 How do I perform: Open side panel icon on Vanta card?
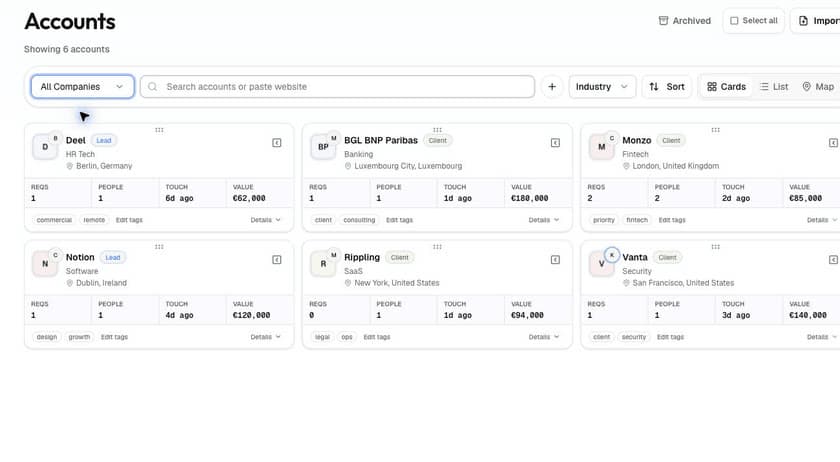pos(833,259)
